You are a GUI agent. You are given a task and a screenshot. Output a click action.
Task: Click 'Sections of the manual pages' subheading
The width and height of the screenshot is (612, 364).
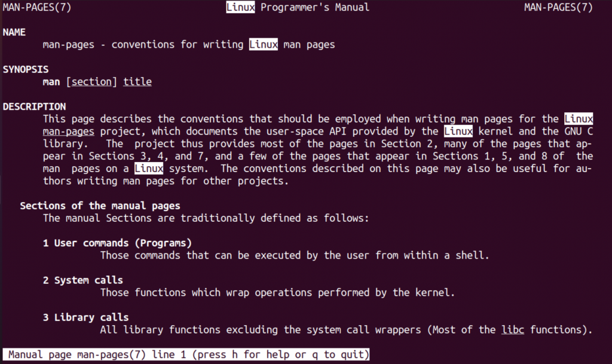[100, 206]
